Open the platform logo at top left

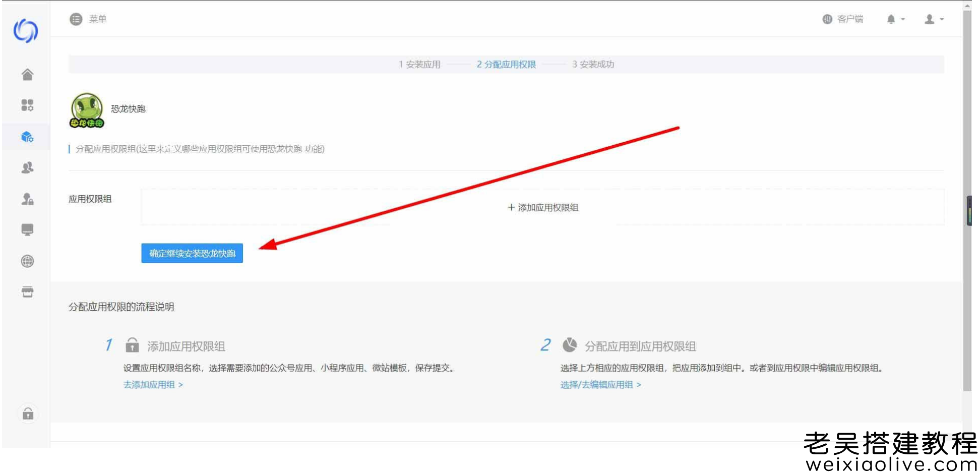click(26, 30)
